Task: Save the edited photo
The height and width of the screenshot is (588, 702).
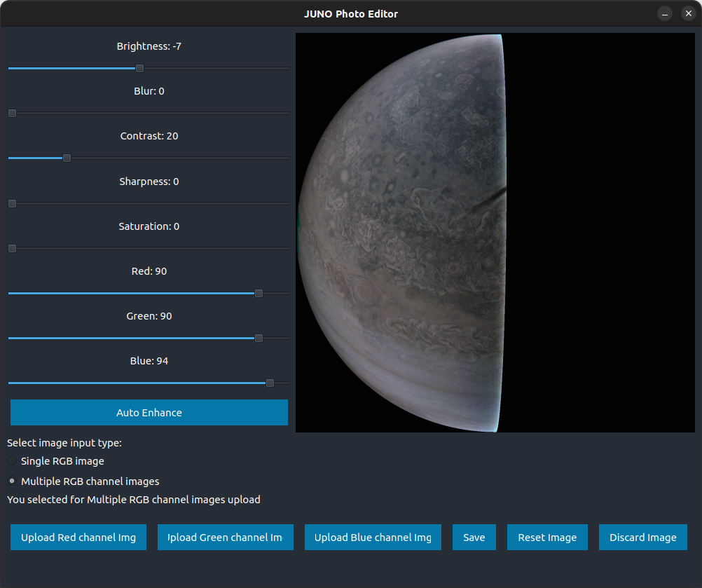Action: (x=474, y=537)
